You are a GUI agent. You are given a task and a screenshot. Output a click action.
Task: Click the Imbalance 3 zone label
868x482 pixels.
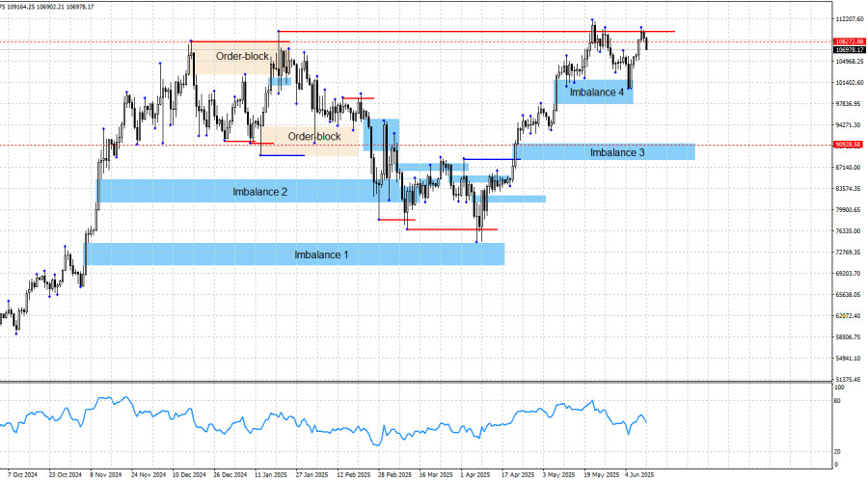pyautogui.click(x=617, y=152)
